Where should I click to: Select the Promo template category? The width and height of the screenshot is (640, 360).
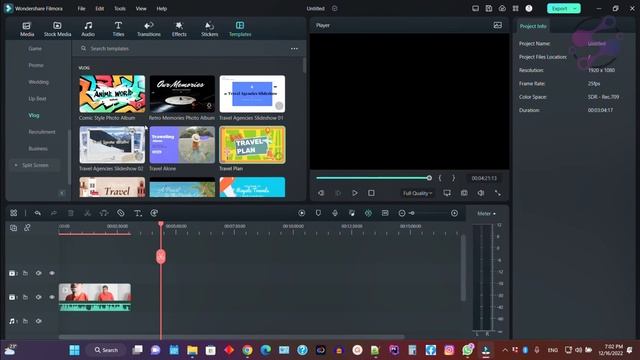tap(36, 65)
